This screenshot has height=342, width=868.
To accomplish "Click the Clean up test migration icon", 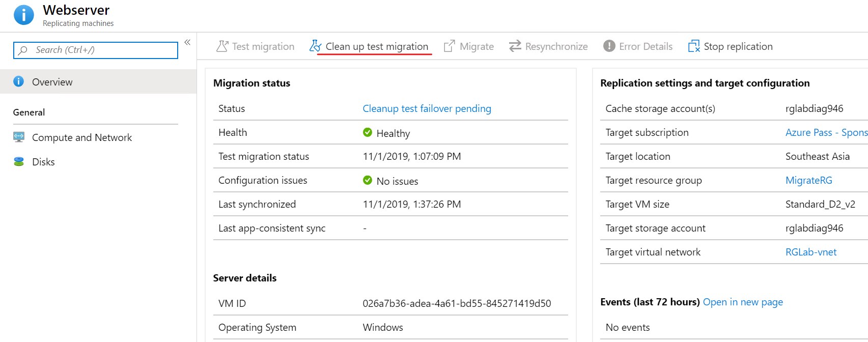I will (x=315, y=46).
